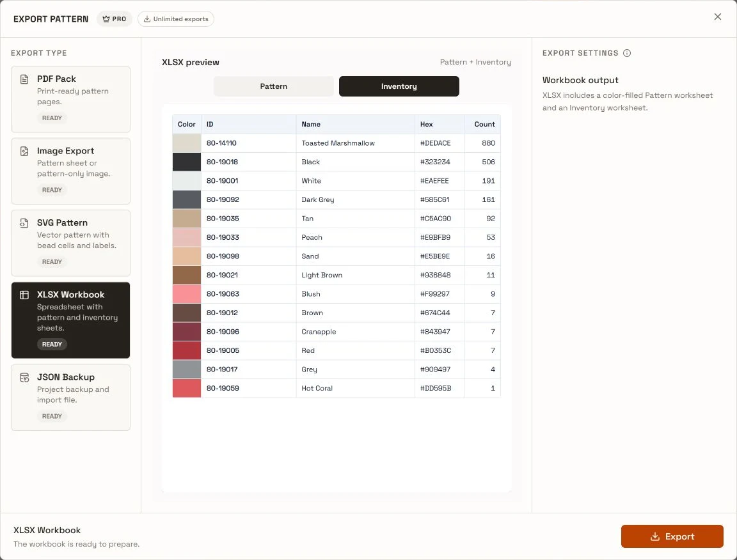Screen dimensions: 737x560
Task: Click the Hex column header
Action: [440, 125]
